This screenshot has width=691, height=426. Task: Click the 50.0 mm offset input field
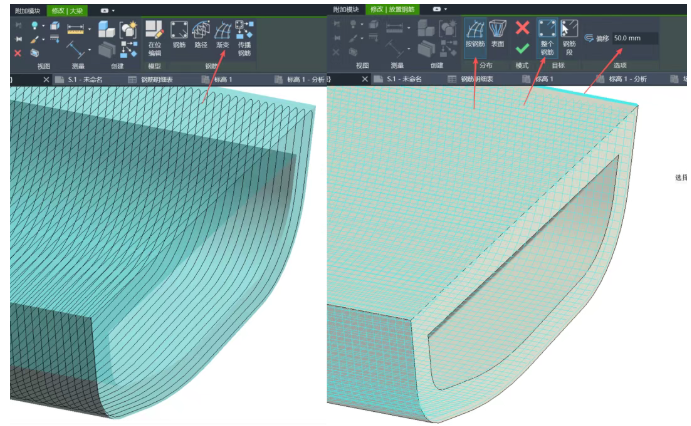click(635, 38)
